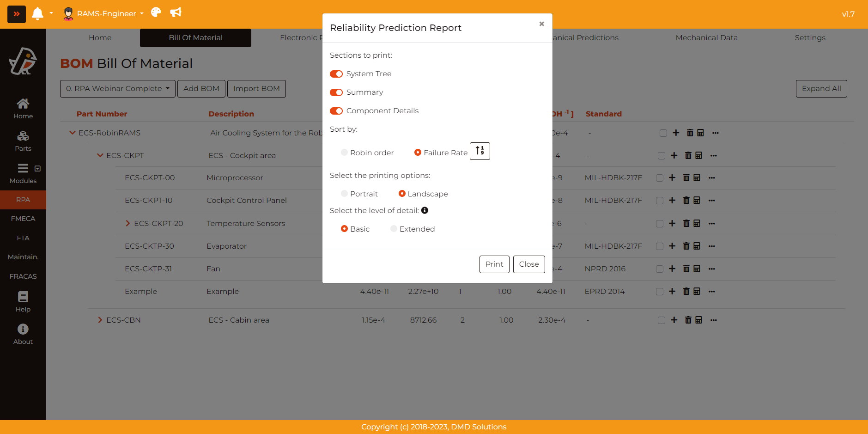Click the sort direction icon beside Failure Rate

point(480,151)
